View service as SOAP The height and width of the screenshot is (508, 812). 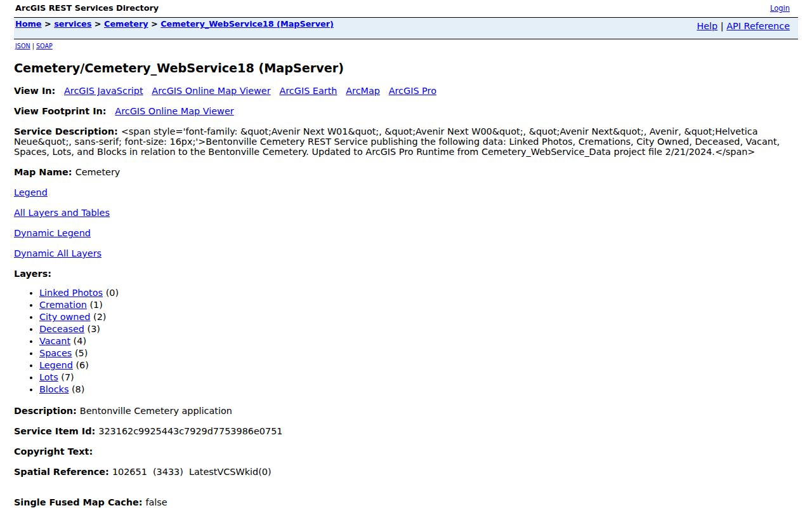click(44, 46)
